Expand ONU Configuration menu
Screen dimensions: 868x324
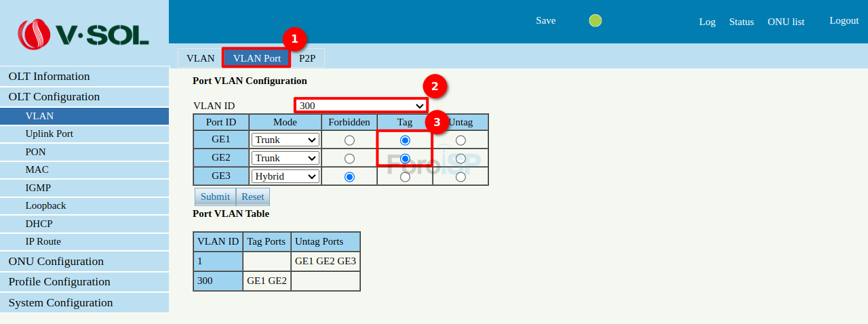click(x=56, y=262)
